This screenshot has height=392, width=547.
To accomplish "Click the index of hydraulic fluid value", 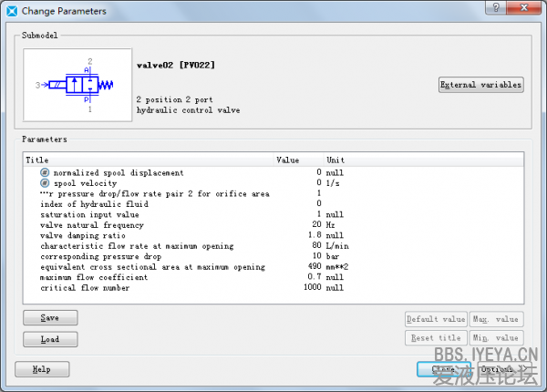I will tap(318, 203).
